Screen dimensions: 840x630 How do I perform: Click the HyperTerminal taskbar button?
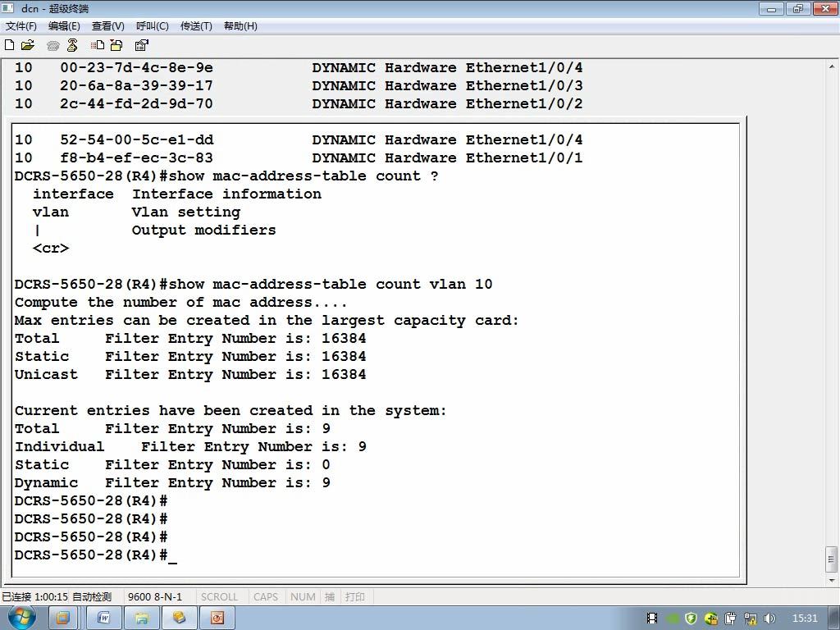tap(180, 619)
